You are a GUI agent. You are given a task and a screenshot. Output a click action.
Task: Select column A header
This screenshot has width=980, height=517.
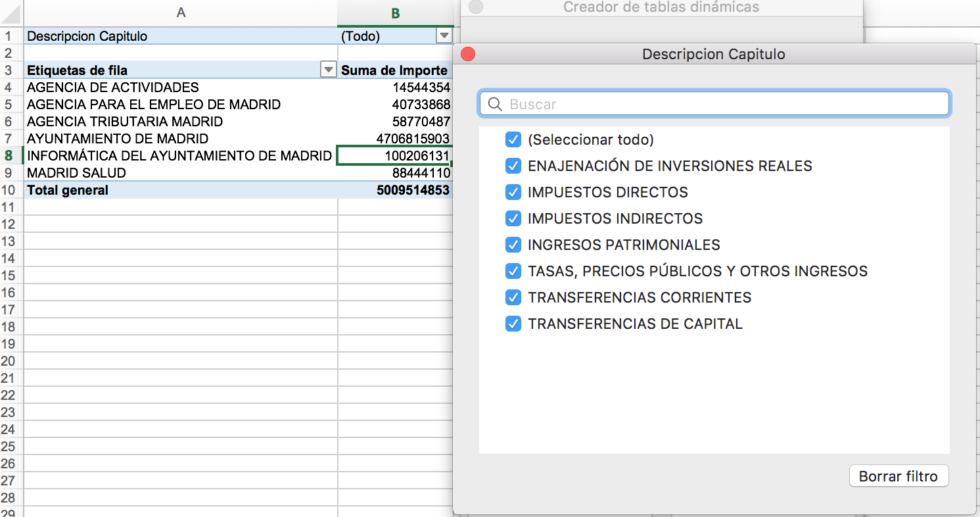181,12
